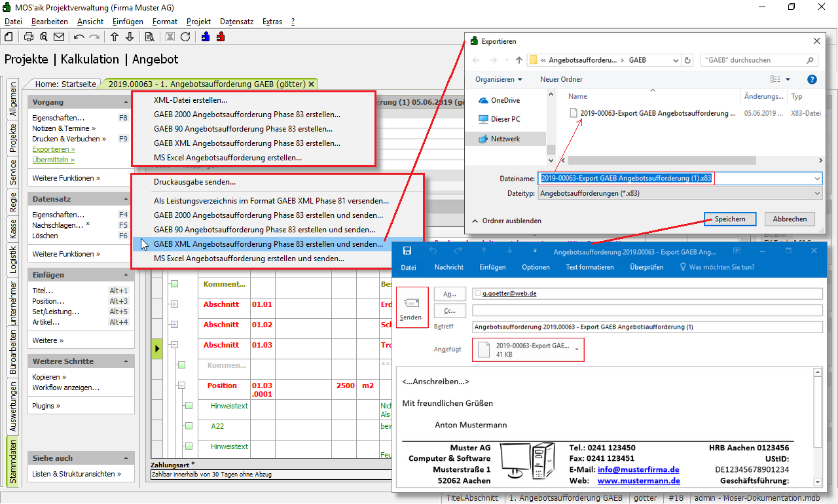838x504 pixels.
Task: Click the undo arrow toolbar icon
Action: coord(79,37)
